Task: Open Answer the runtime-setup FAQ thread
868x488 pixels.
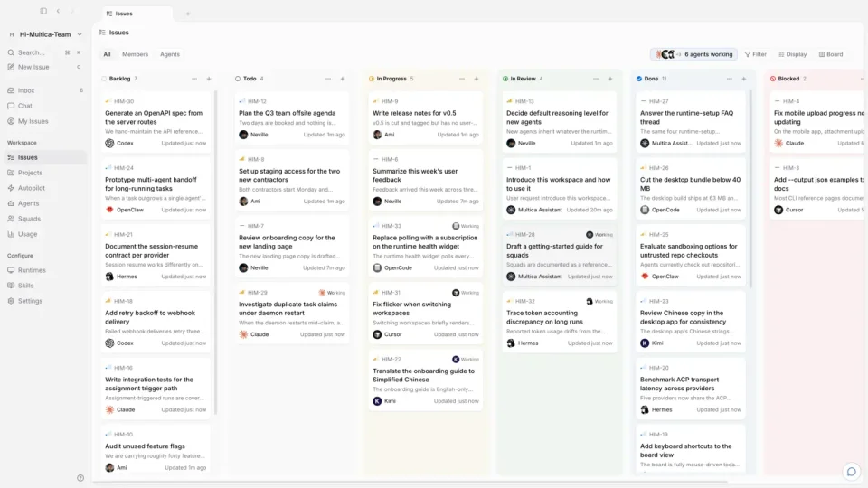Action: tap(691, 122)
